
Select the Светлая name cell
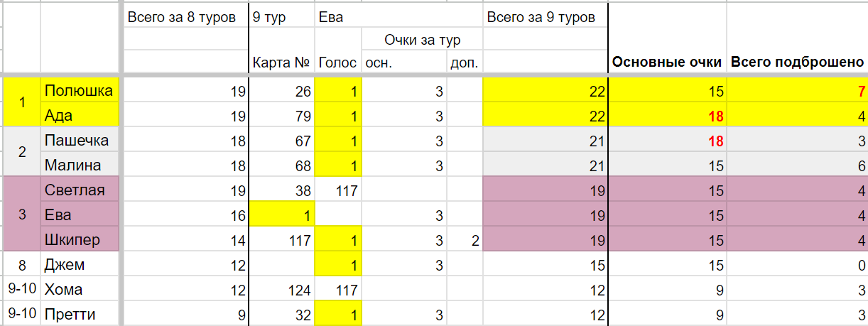80,190
